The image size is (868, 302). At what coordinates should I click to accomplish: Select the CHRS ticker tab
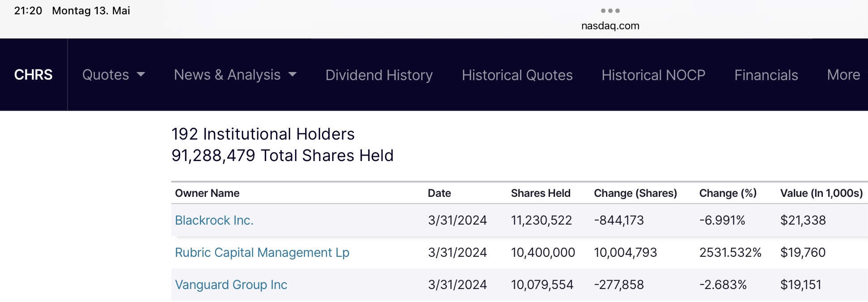tap(34, 75)
